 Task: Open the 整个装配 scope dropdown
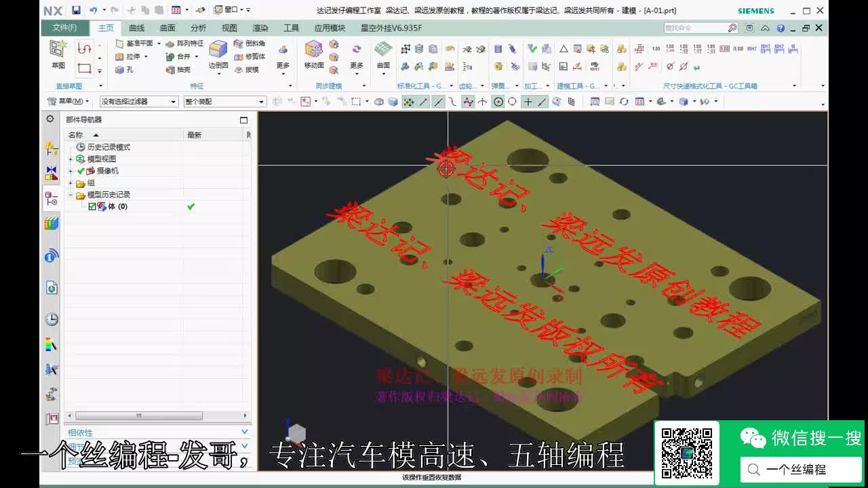point(224,102)
